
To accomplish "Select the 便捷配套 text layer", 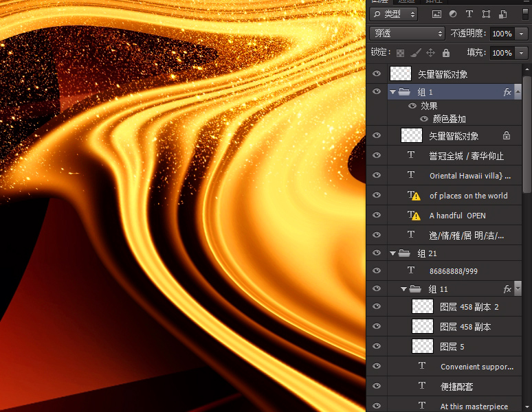I will (x=454, y=386).
